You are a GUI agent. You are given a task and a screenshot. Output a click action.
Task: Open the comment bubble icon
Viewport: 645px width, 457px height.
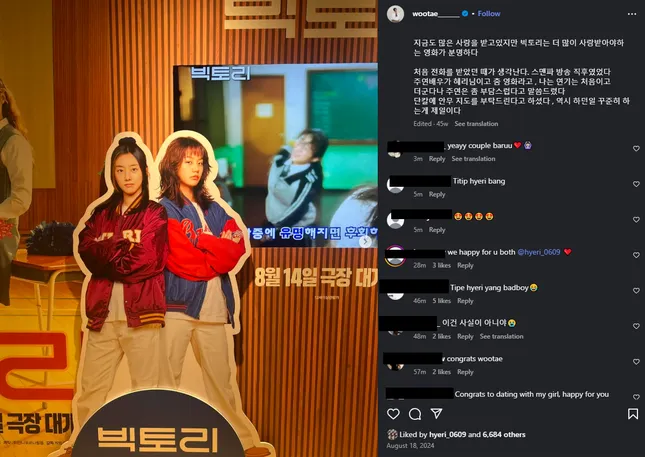coord(415,414)
